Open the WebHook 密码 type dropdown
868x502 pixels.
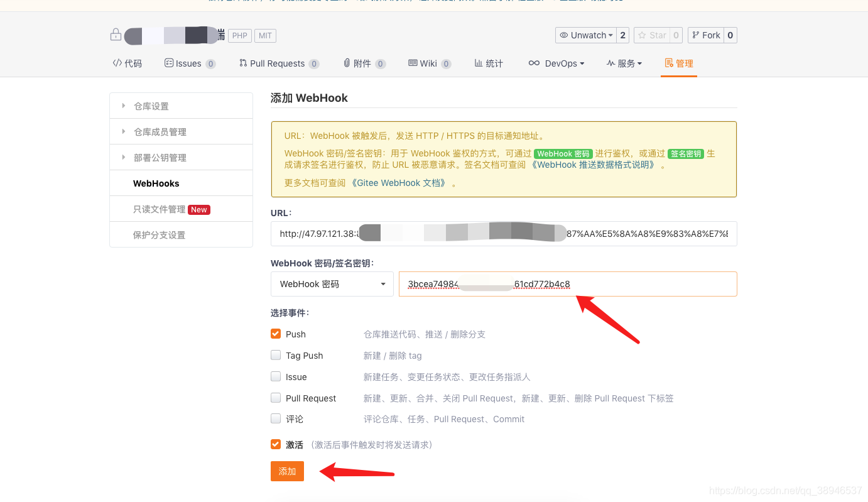pos(332,284)
